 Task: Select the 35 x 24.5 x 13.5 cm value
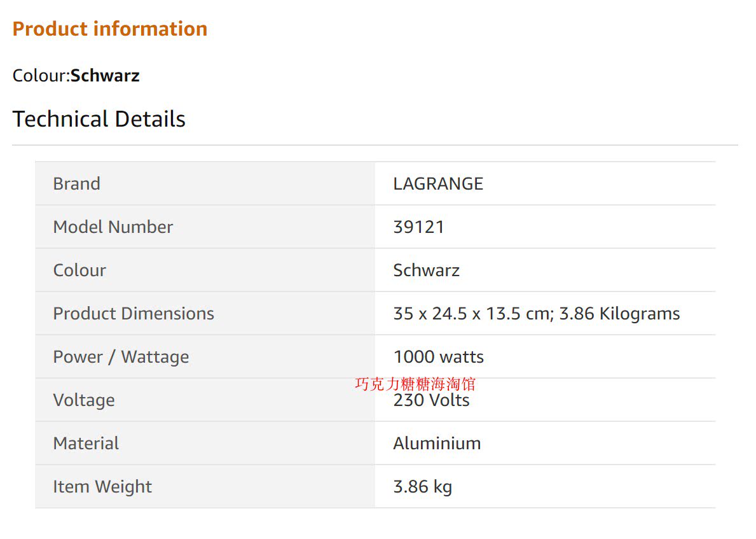[474, 314]
